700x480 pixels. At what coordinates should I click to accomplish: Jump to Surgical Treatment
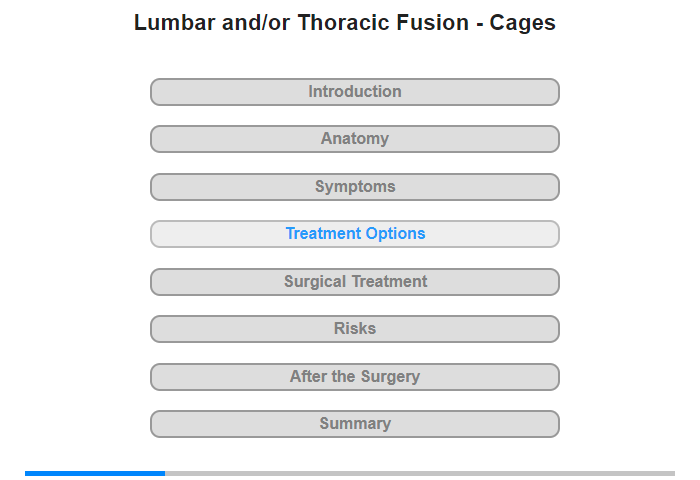[x=354, y=282]
